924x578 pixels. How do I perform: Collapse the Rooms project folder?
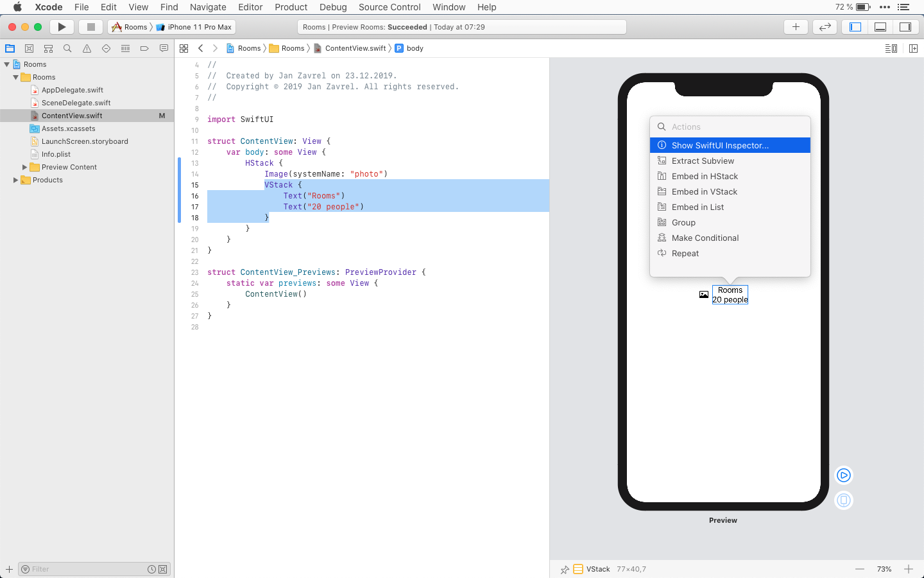(16, 77)
